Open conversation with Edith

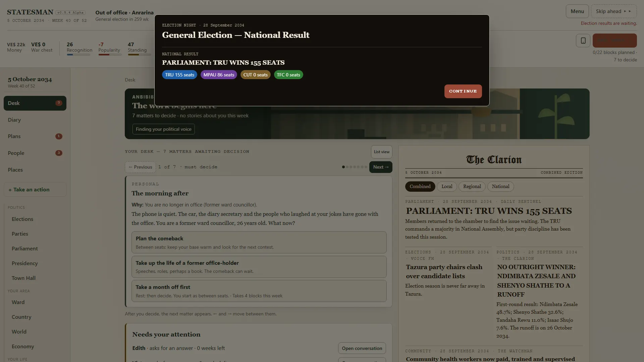pos(362,348)
